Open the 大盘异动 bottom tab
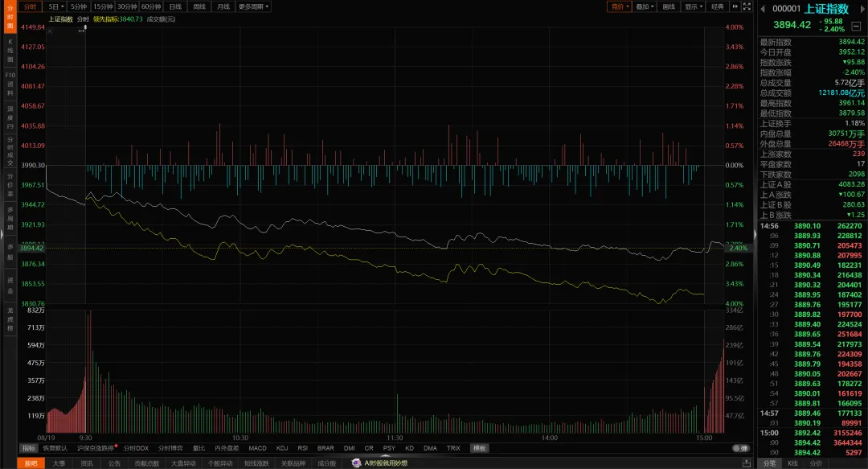Screen dimensions: 868x469 pyautogui.click(x=183, y=463)
